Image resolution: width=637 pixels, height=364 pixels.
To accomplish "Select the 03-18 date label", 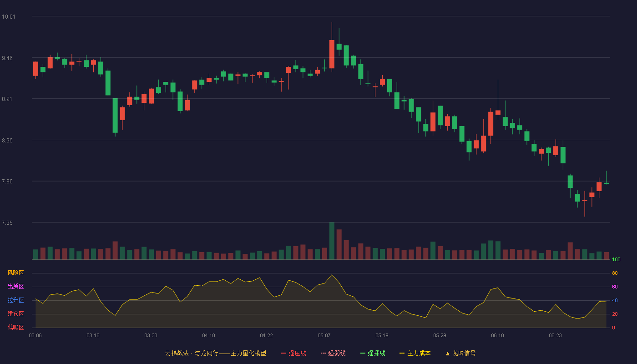I will click(x=93, y=335).
